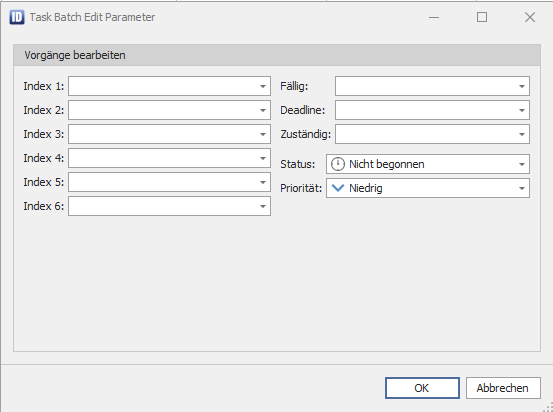Viewport: 553px width, 412px height.
Task: Click the 'Vorgänge bearbeiten' group header
Action: click(277, 55)
